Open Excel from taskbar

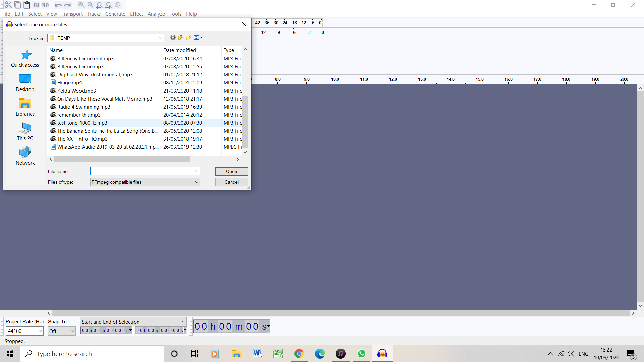[278, 354]
